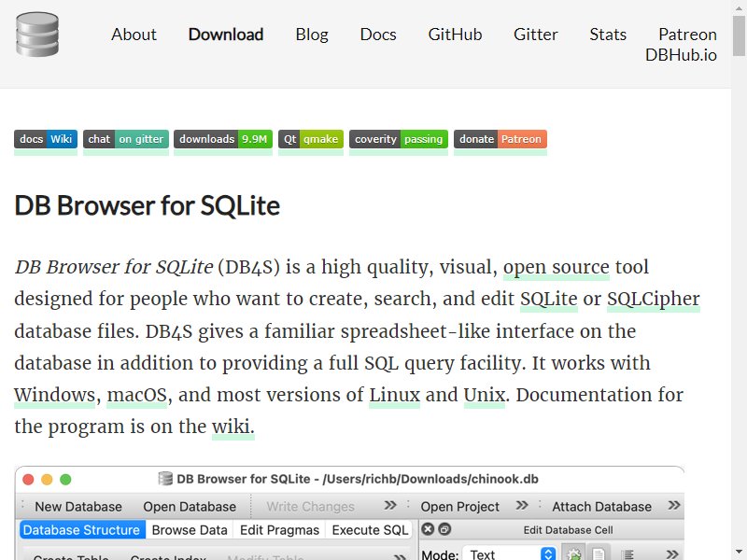This screenshot has height=560, width=747.
Task: Open the Patreon nav link
Action: (x=687, y=35)
